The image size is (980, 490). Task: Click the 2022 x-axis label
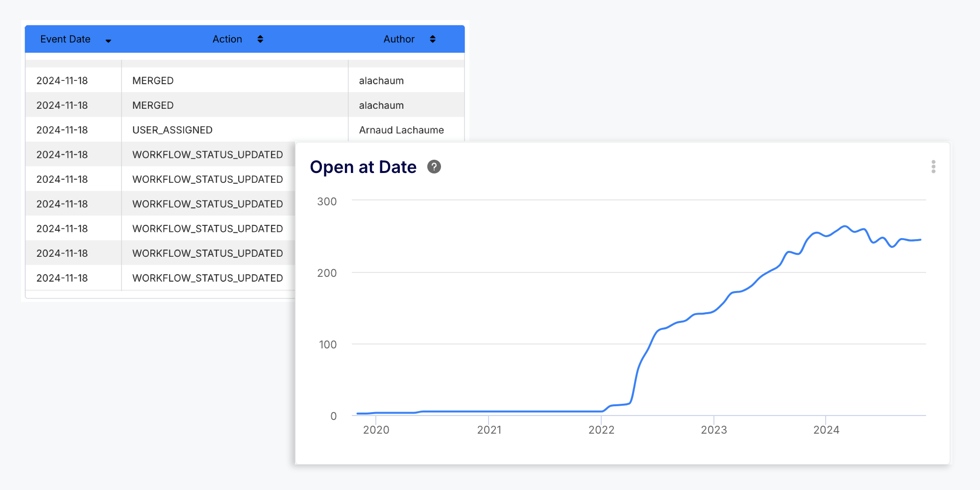602,430
